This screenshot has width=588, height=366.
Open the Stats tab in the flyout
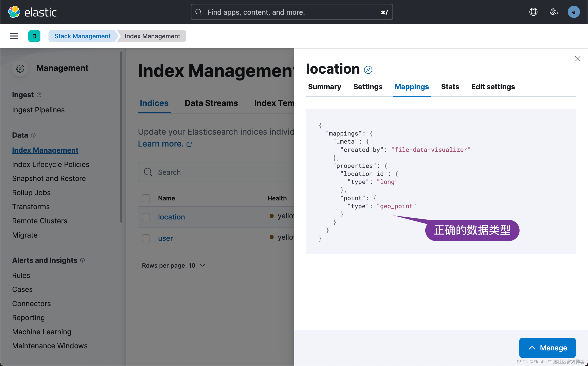point(450,87)
